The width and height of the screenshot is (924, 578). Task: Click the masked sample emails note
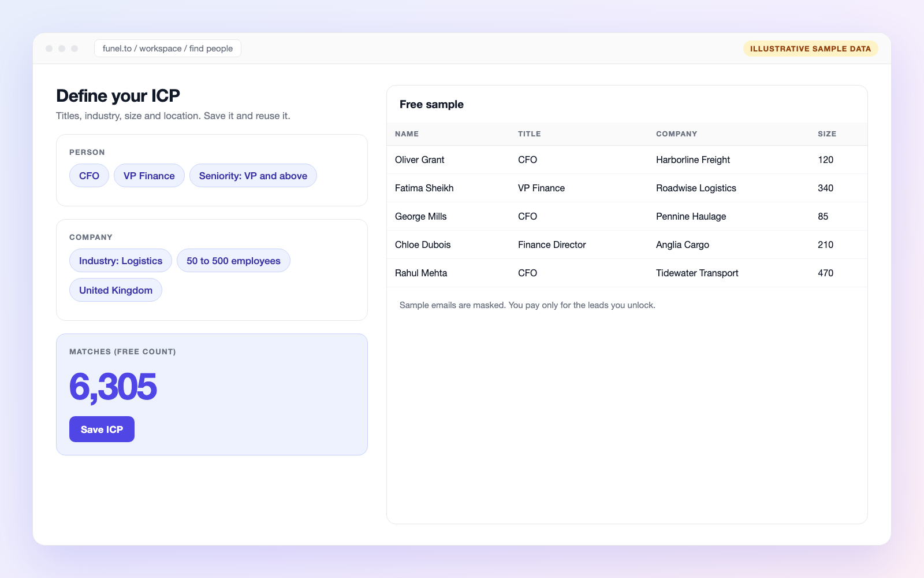[x=527, y=305]
